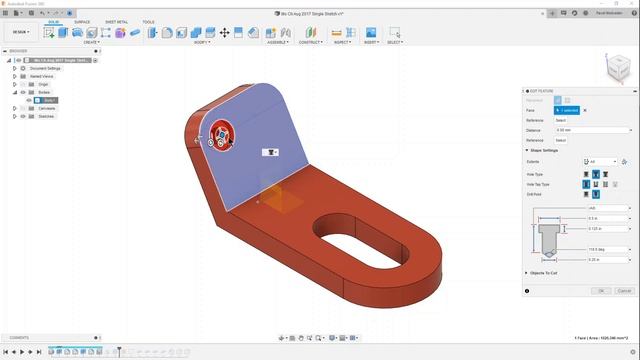
Task: Select the Measure tool icon
Action: click(x=336, y=33)
